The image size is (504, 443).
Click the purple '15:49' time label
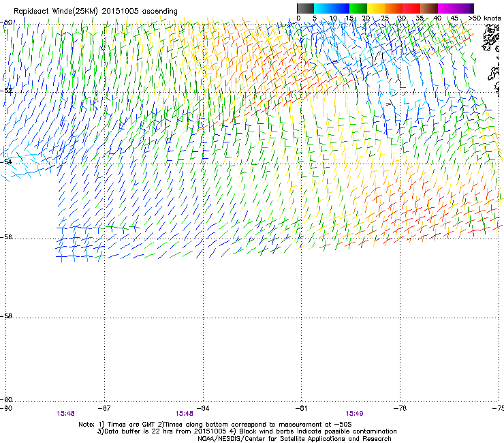tap(354, 414)
